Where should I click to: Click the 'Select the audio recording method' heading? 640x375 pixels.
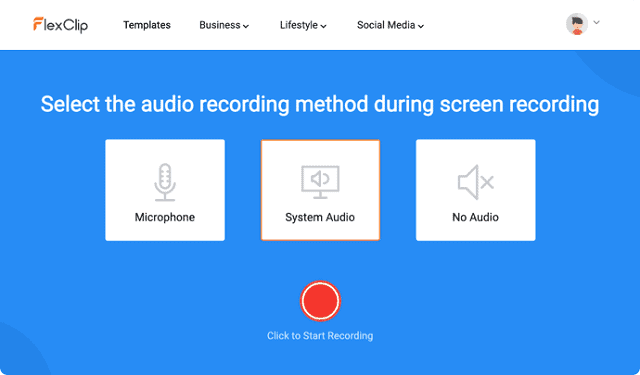[320, 104]
